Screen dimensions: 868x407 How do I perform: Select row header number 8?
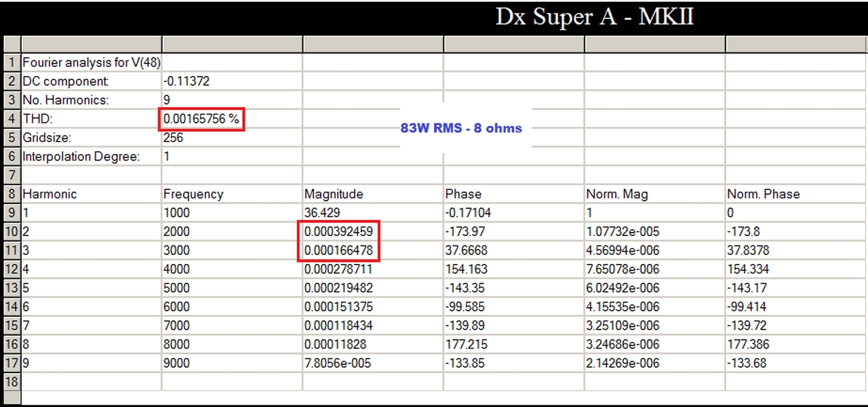(12, 194)
